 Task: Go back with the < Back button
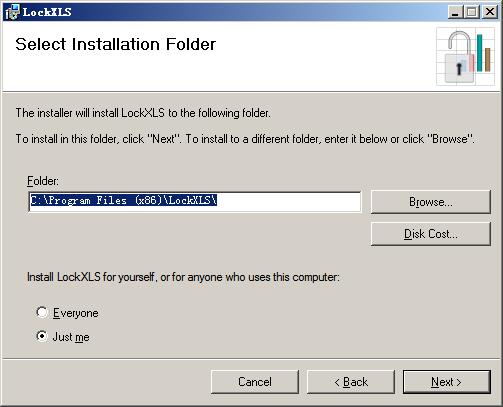(351, 382)
